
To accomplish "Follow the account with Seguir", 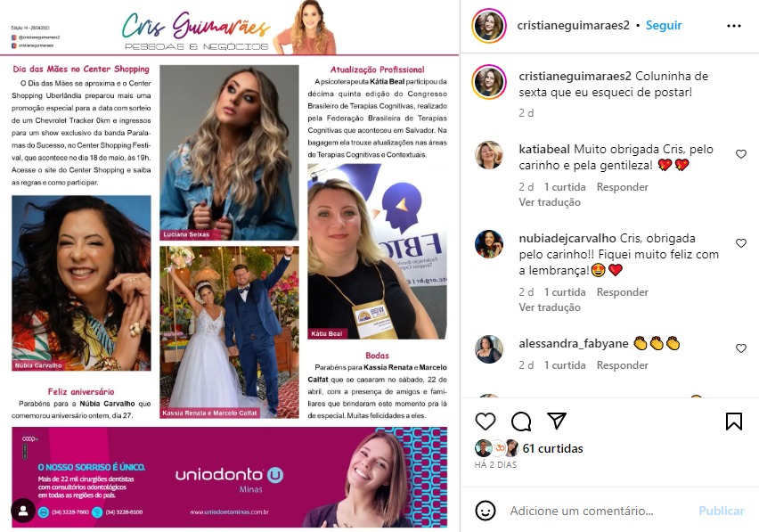I will pyautogui.click(x=664, y=25).
